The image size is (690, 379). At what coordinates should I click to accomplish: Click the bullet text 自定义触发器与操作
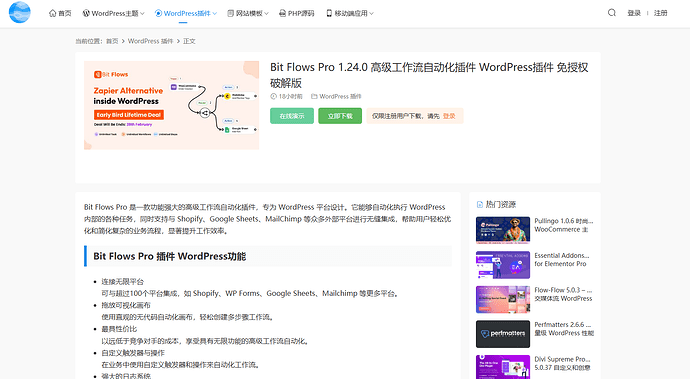(133, 353)
